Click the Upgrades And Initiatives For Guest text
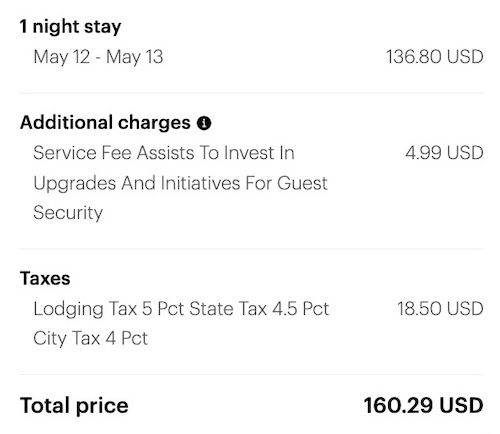The image size is (500, 434). (x=180, y=183)
